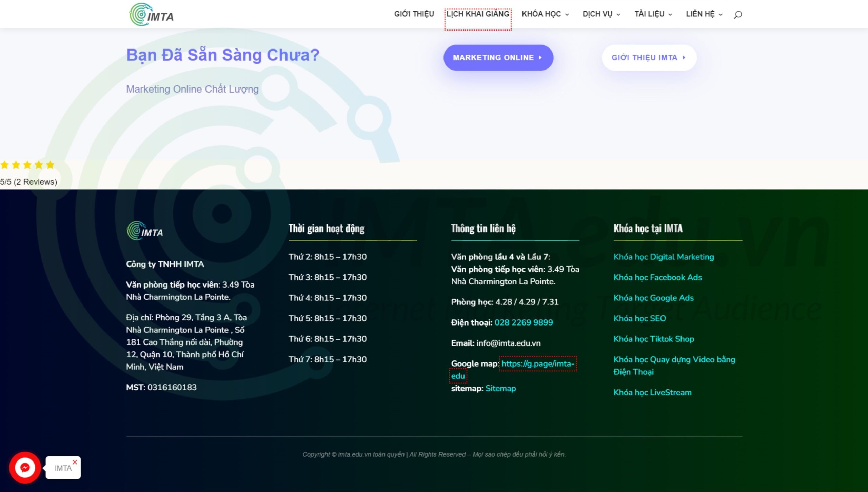Click the IMTA logo in the header
Image resolution: width=868 pixels, height=492 pixels.
151,14
